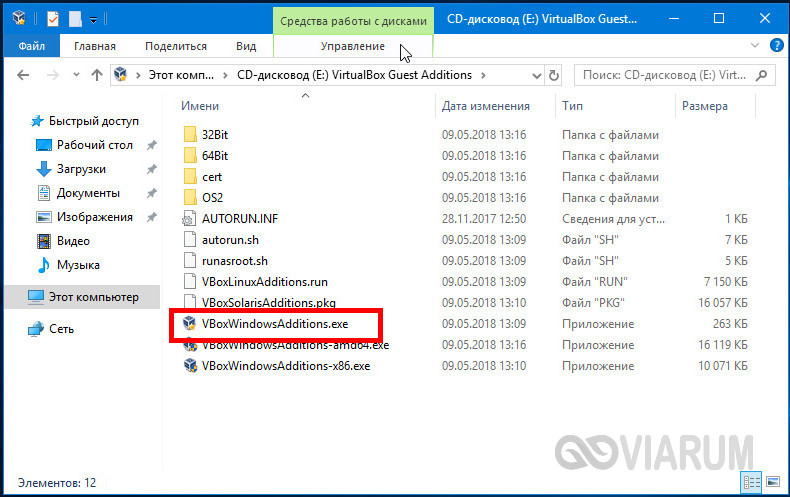The width and height of the screenshot is (790, 497).
Task: Open recent locations dropdown arrow
Action: [x=76, y=75]
